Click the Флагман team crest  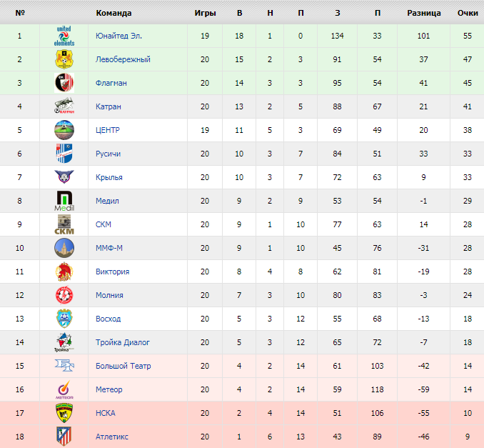point(64,83)
